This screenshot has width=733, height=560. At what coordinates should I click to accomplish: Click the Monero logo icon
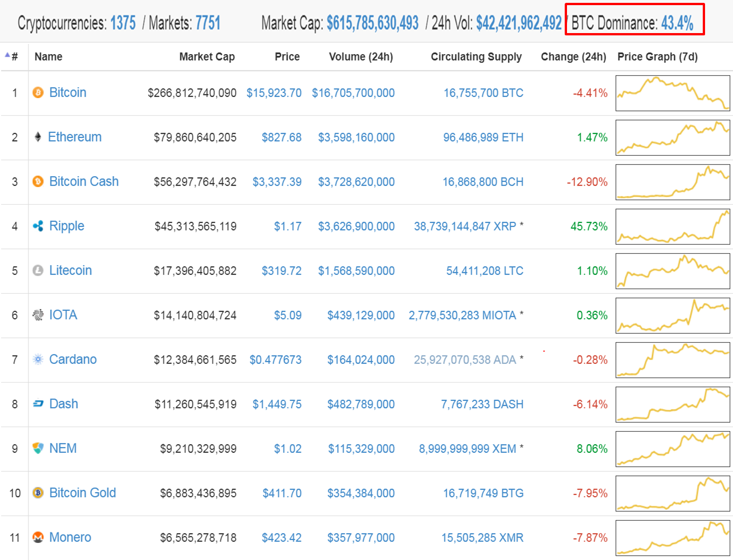38,537
